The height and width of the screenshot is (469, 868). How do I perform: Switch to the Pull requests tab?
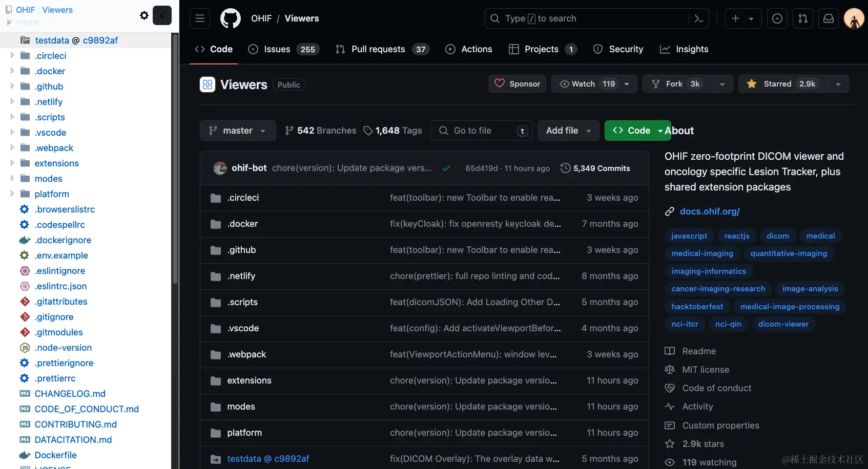click(x=382, y=49)
